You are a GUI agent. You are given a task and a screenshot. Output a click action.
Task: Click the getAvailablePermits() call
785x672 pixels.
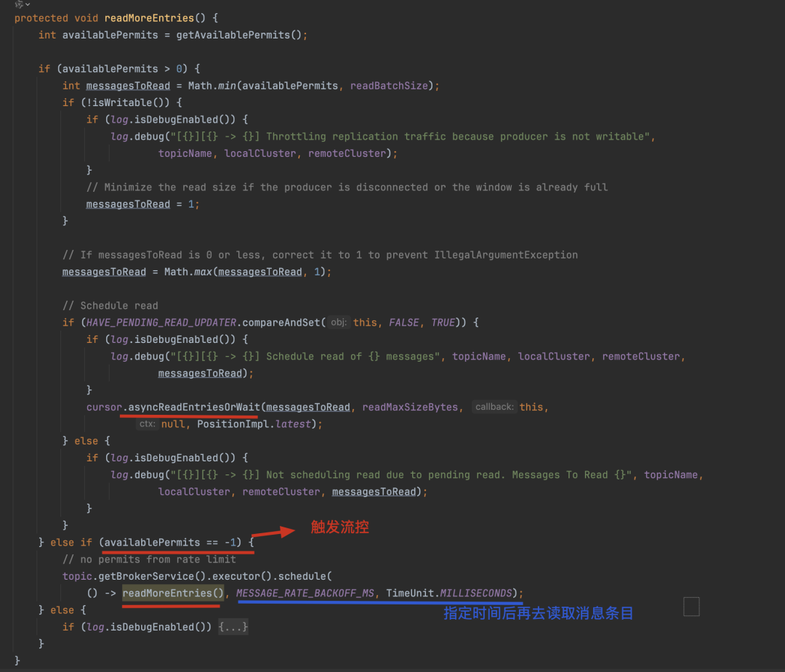[x=239, y=35]
